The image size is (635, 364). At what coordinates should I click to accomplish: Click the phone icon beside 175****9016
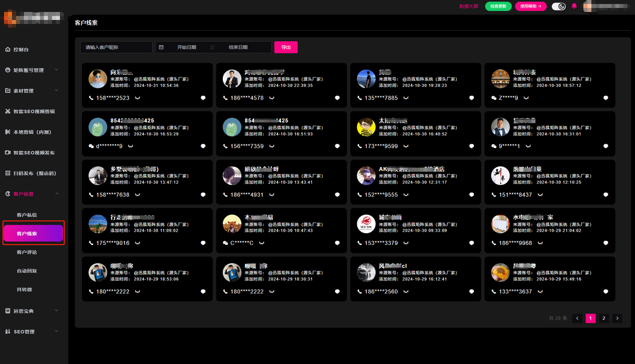click(91, 243)
